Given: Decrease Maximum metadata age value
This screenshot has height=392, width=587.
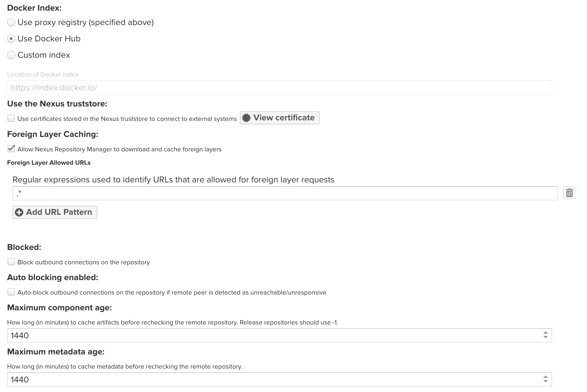Looking at the screenshot, I should tap(545, 382).
